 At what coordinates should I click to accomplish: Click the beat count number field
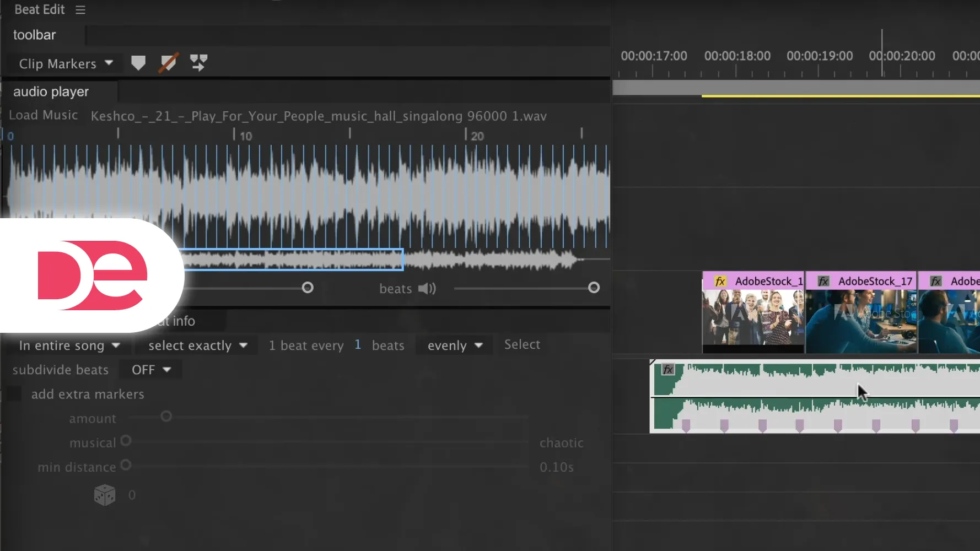click(358, 345)
